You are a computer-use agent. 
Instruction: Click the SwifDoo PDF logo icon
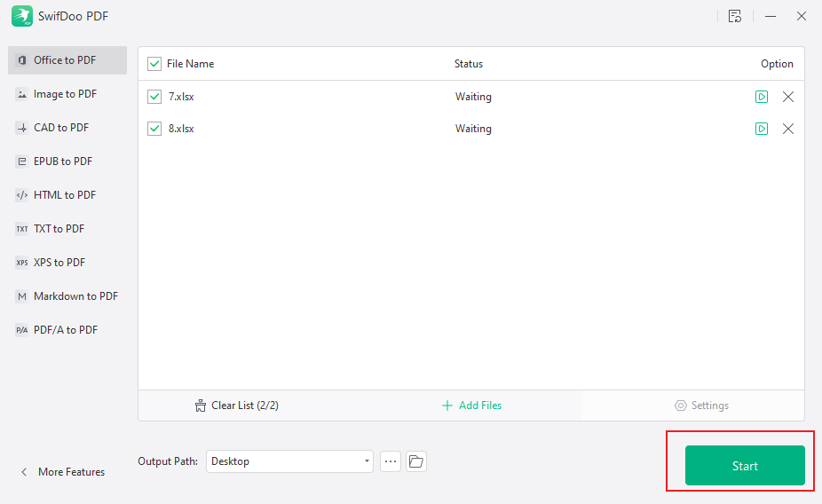tap(22, 16)
